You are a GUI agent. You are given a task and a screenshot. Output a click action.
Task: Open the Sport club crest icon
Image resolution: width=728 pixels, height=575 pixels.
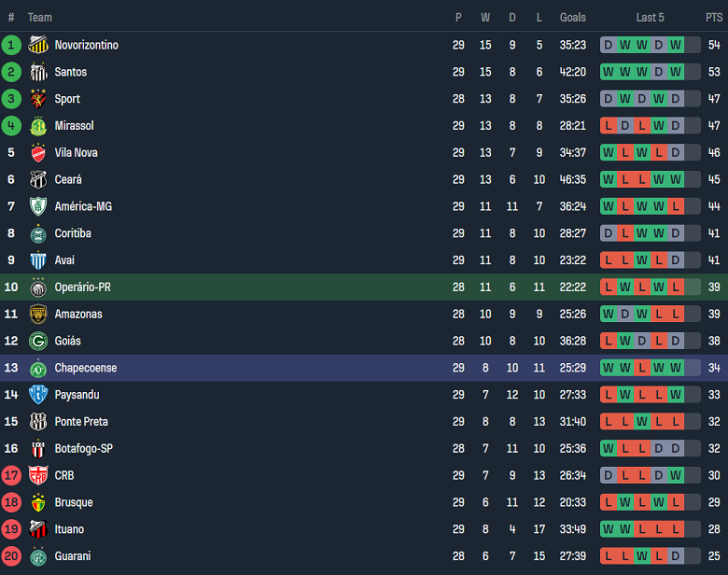tap(38, 99)
